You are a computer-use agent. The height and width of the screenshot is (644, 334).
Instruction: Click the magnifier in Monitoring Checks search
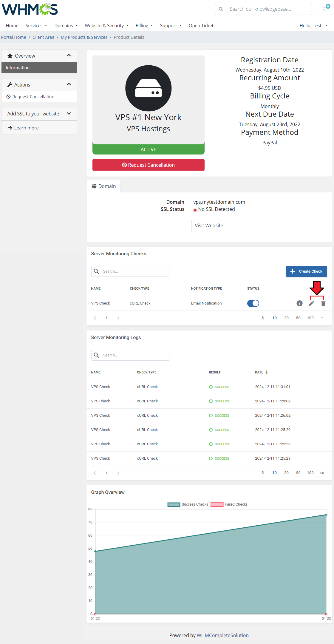(x=96, y=271)
